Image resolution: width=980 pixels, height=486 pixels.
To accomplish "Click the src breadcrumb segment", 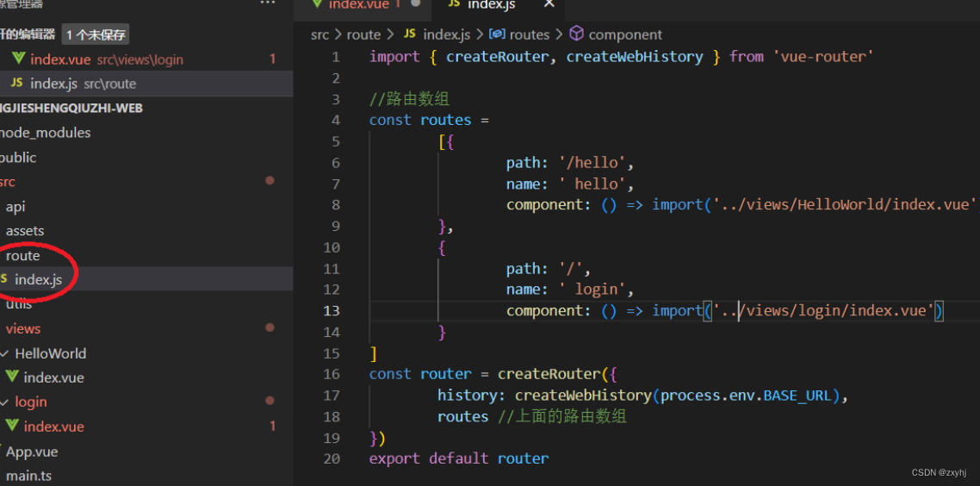I will (320, 34).
